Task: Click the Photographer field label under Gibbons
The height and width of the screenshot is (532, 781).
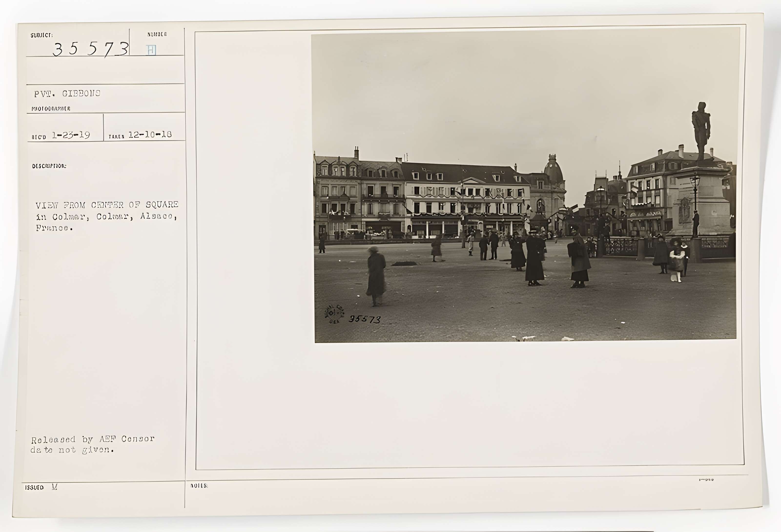Action: 51,109
